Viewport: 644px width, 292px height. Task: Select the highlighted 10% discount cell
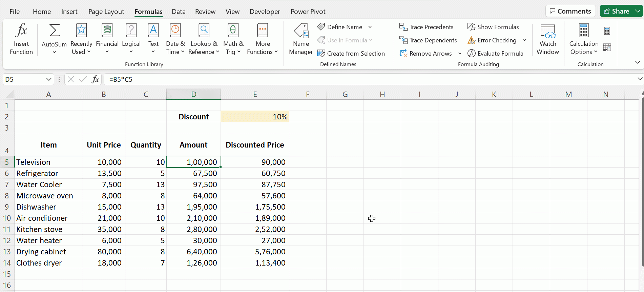255,117
